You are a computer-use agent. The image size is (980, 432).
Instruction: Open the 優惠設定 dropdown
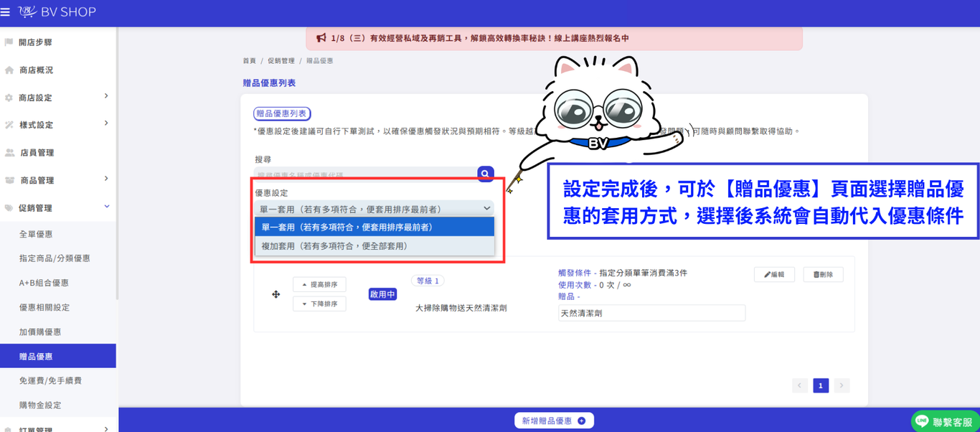[x=374, y=209]
